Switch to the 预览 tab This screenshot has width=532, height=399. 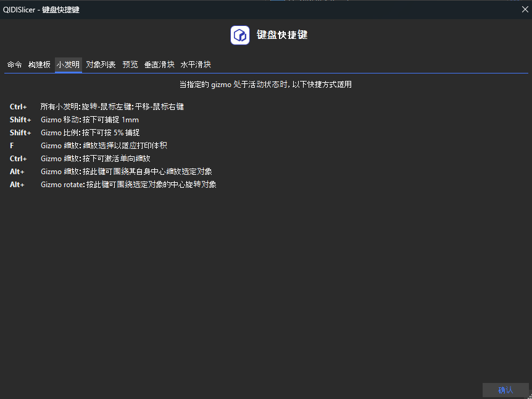(x=130, y=64)
